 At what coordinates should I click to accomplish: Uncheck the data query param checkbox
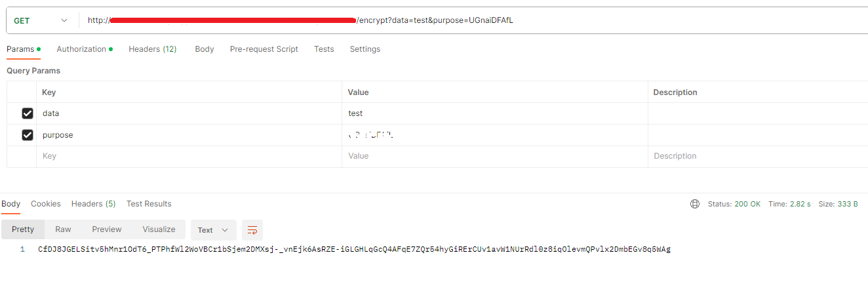point(28,113)
